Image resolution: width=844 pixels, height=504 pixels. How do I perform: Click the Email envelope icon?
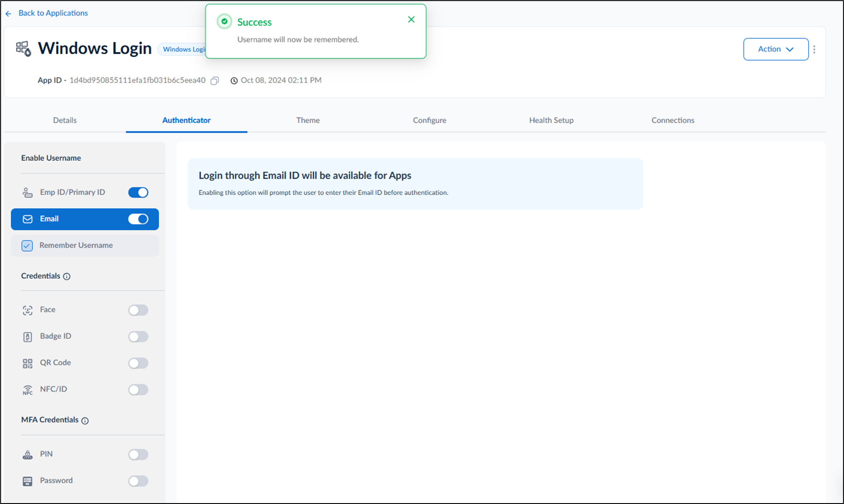coord(28,219)
